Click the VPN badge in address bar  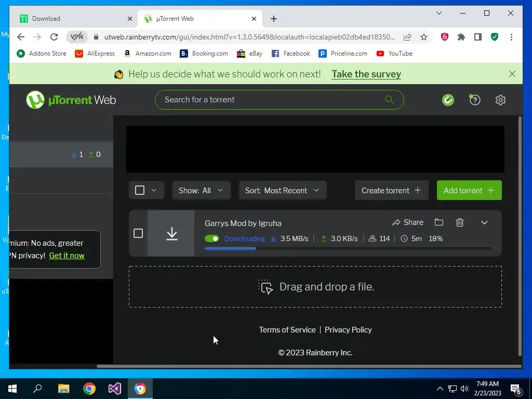77,37
